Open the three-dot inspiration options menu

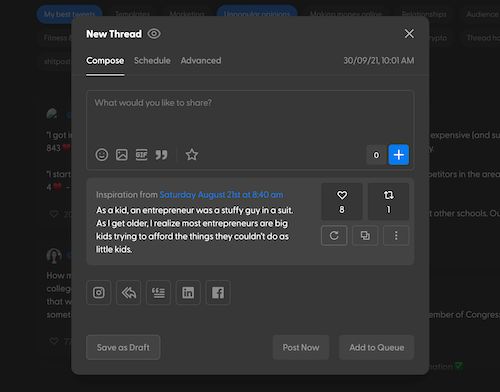click(396, 236)
